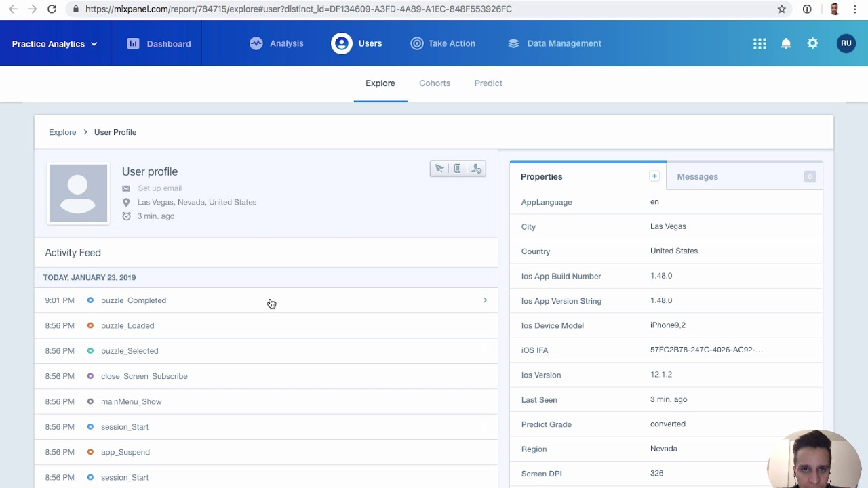Click the date header January 23, 2019
This screenshot has width=868, height=488.
tap(90, 277)
